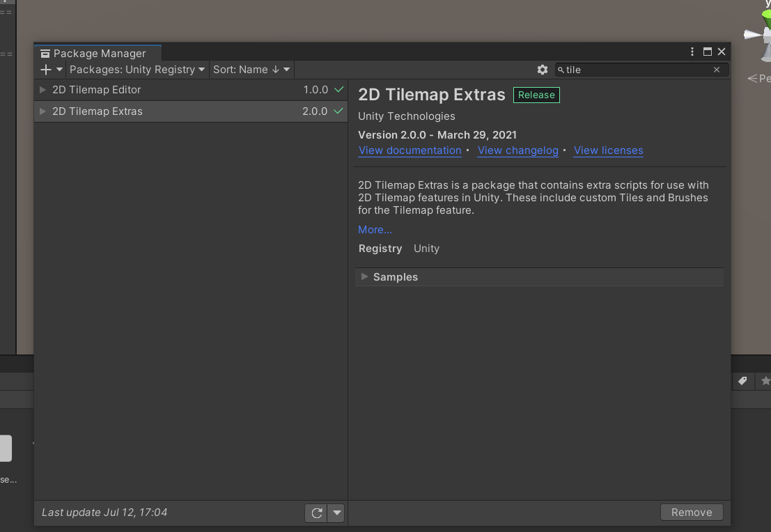This screenshot has height=532, width=771.
Task: Open the View licenses link
Action: [x=608, y=150]
